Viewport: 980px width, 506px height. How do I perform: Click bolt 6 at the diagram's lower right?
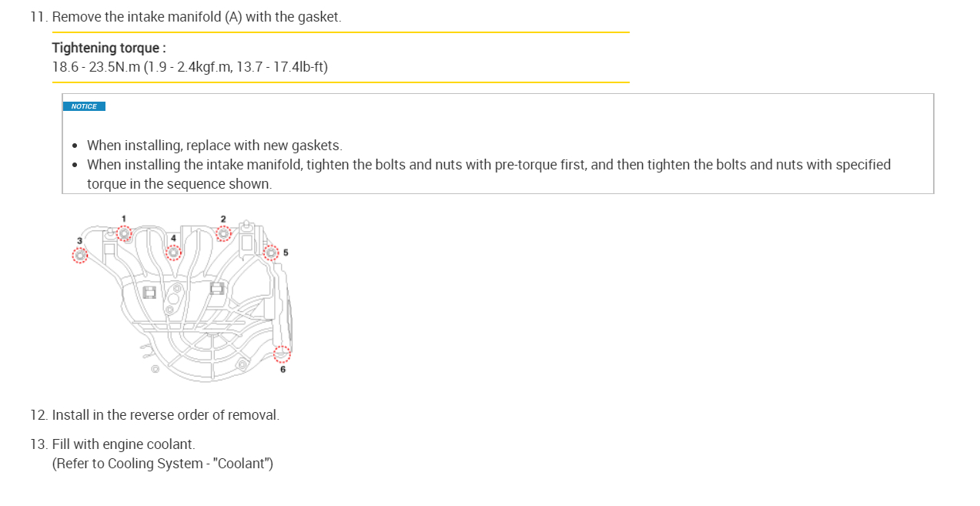(x=283, y=354)
